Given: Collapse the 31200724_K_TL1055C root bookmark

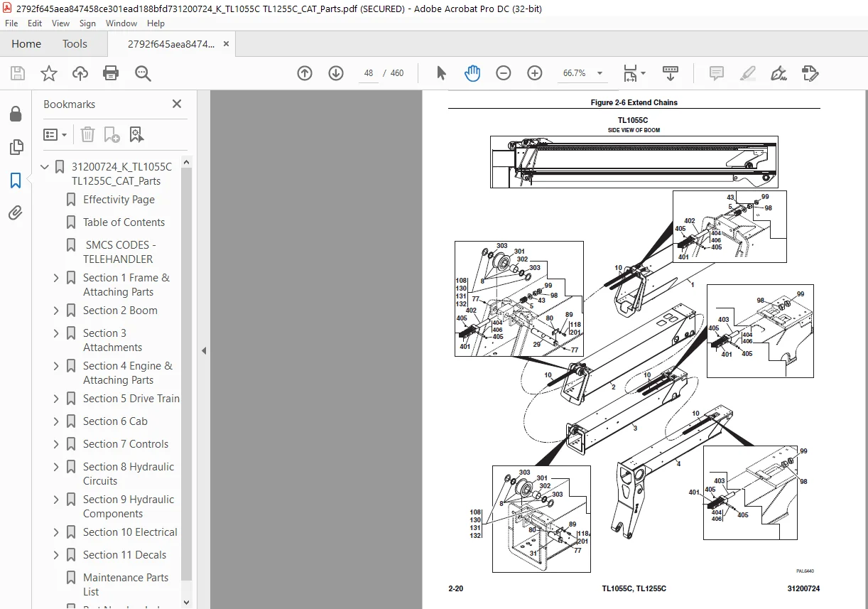Looking at the screenshot, I should tap(45, 167).
